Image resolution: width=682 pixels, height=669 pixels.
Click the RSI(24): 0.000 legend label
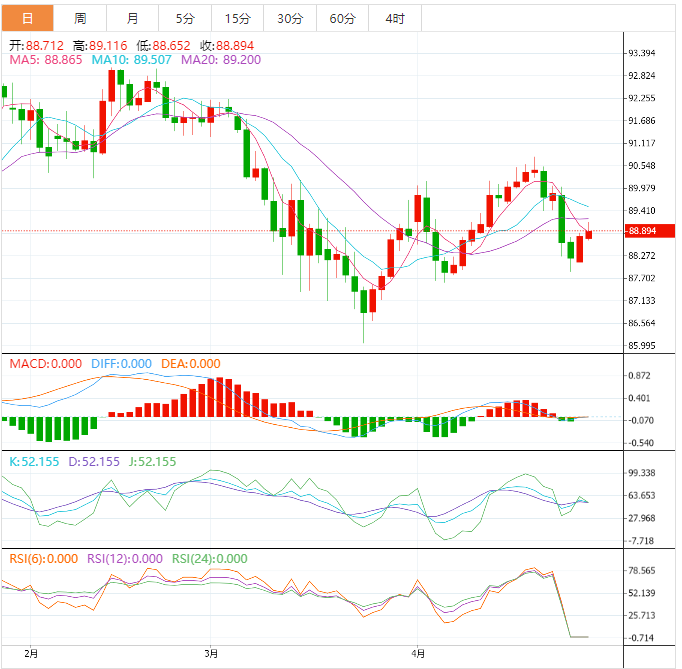click(210, 559)
